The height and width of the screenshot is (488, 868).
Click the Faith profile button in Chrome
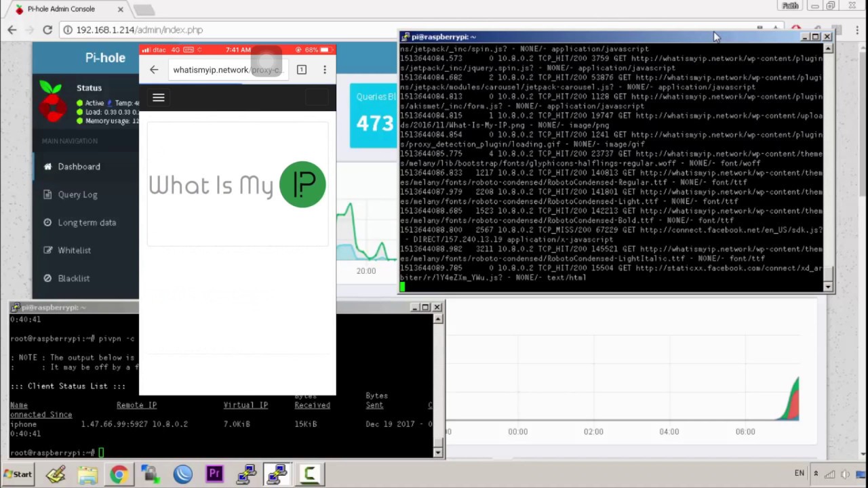[791, 5]
